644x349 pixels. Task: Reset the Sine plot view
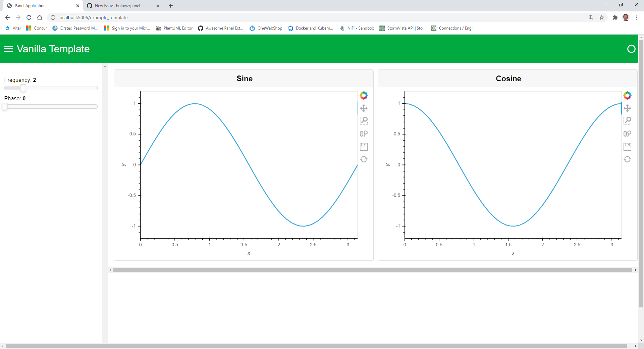(x=364, y=159)
